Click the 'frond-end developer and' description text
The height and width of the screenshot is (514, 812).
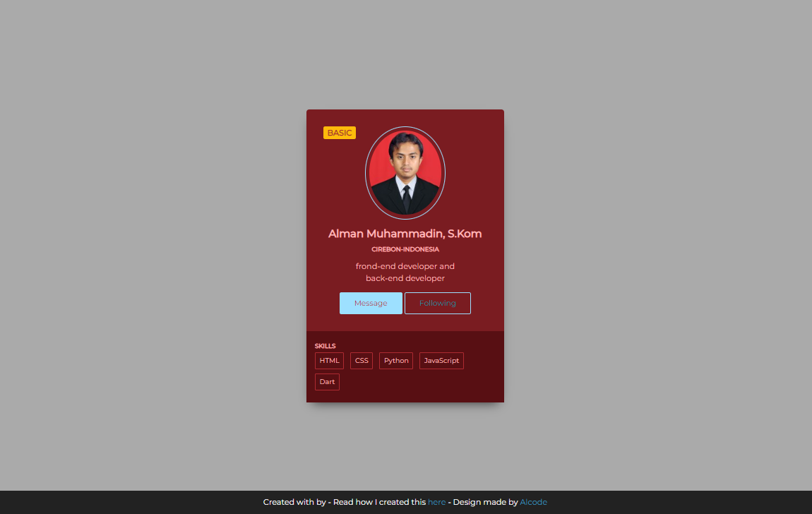pos(405,266)
